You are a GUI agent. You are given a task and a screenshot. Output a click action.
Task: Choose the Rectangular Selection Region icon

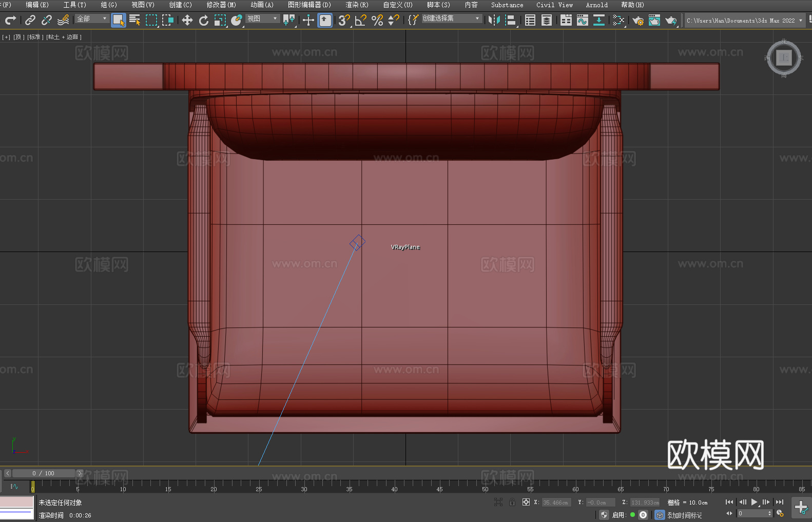click(151, 20)
